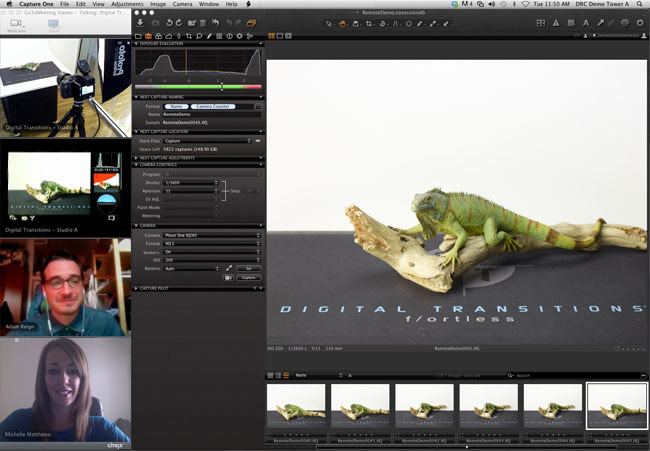Click the grid multi-view icon at top right

pos(541,23)
